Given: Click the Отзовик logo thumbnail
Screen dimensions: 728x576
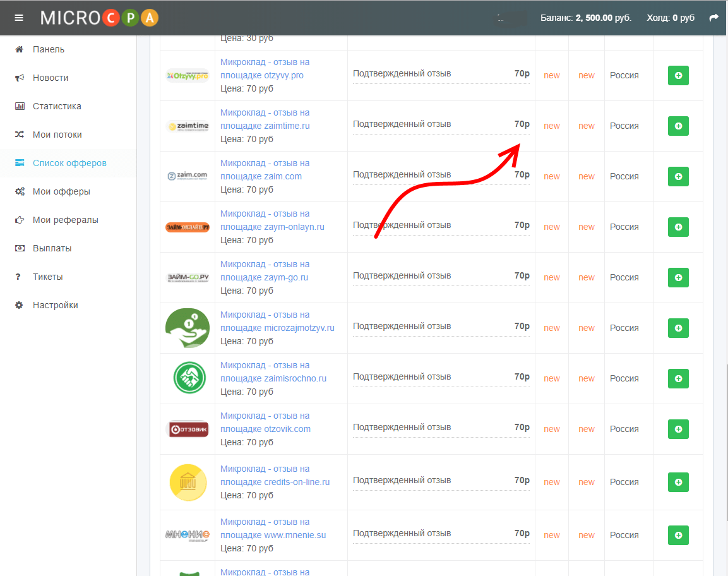Looking at the screenshot, I should point(188,429).
